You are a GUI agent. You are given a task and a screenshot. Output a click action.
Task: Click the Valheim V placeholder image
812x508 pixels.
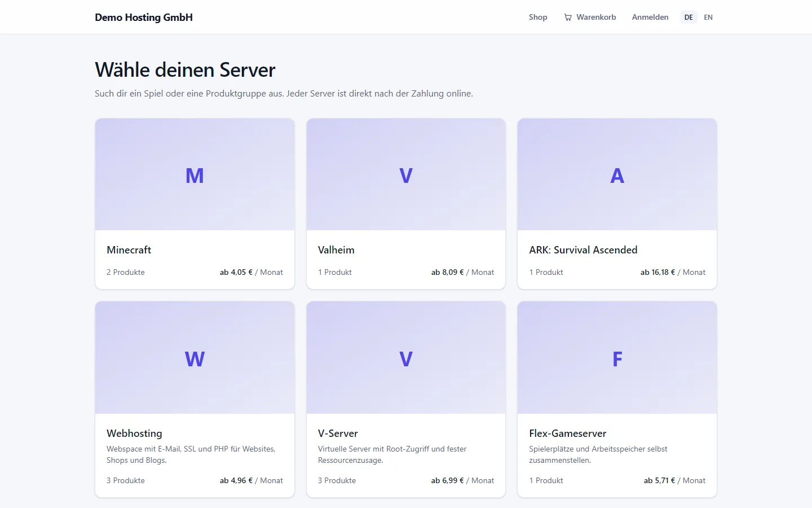[406, 174]
